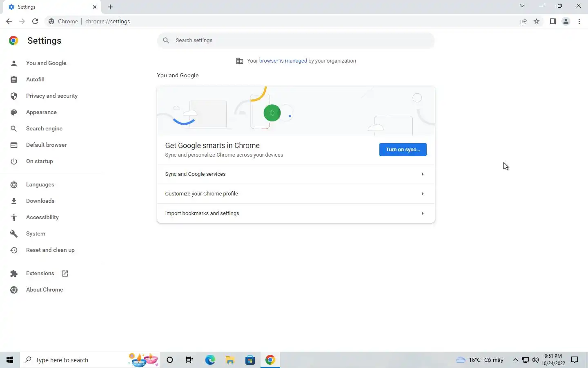The height and width of the screenshot is (368, 588).
Task: Open the Windows Start menu
Action: click(10, 360)
